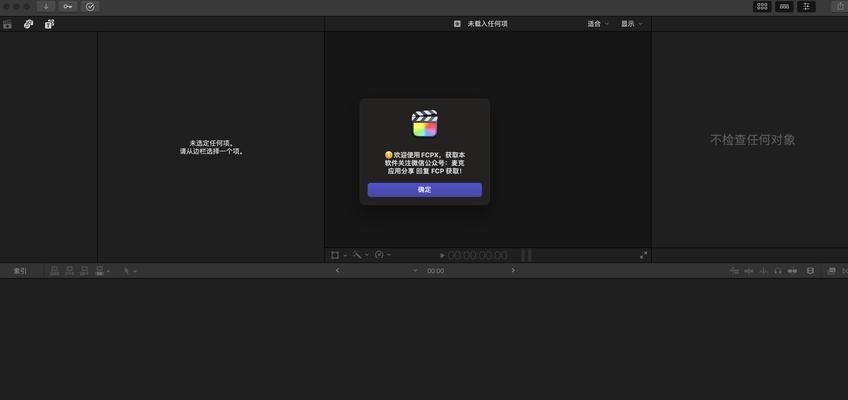Viewport: 848px width, 400px height.
Task: Show the libraries sidebar icon
Action: [7, 24]
